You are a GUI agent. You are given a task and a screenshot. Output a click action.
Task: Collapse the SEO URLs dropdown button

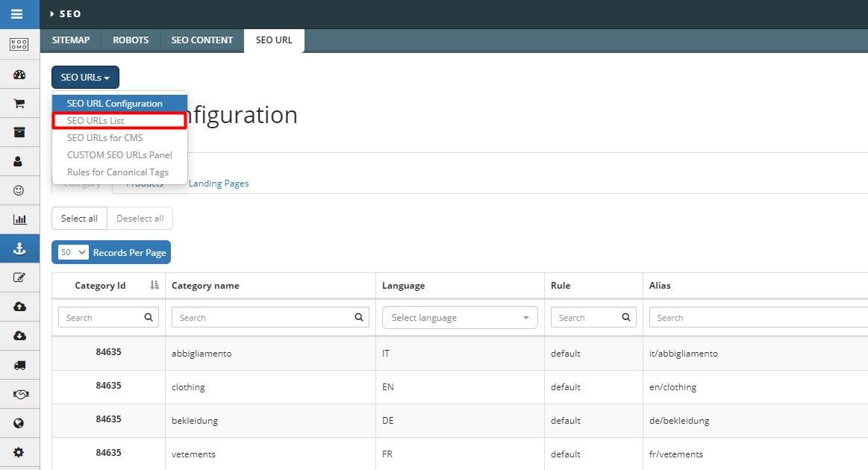pyautogui.click(x=85, y=78)
